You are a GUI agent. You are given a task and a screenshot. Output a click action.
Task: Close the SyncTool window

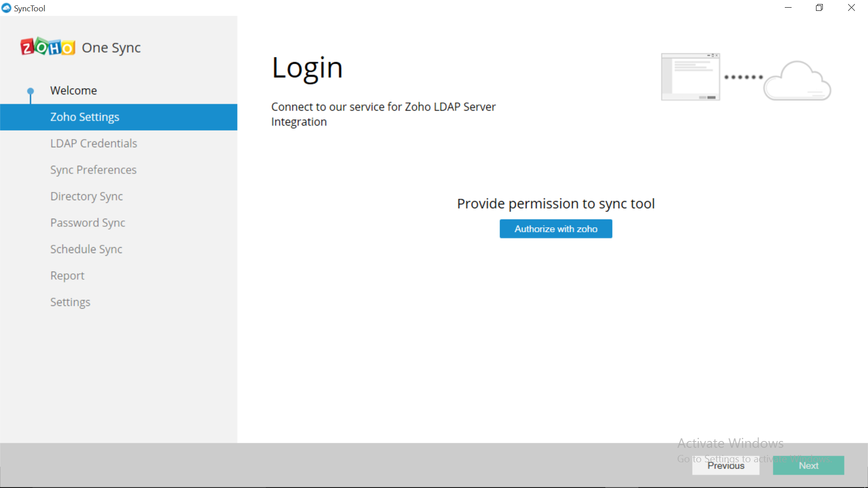click(851, 8)
